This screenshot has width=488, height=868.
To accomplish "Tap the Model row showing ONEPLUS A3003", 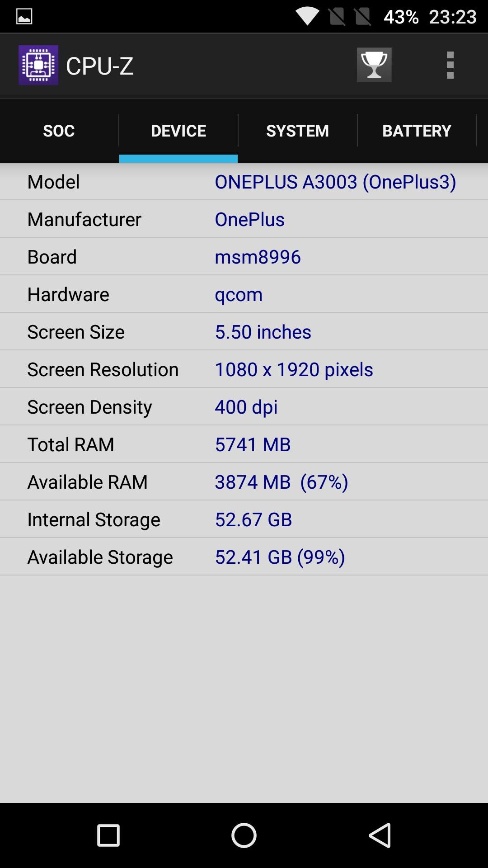I will pos(244,182).
